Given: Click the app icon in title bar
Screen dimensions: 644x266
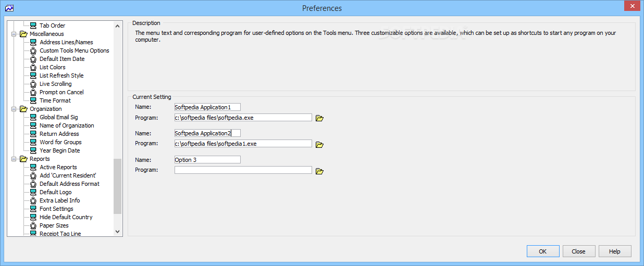Looking at the screenshot, I should point(9,8).
